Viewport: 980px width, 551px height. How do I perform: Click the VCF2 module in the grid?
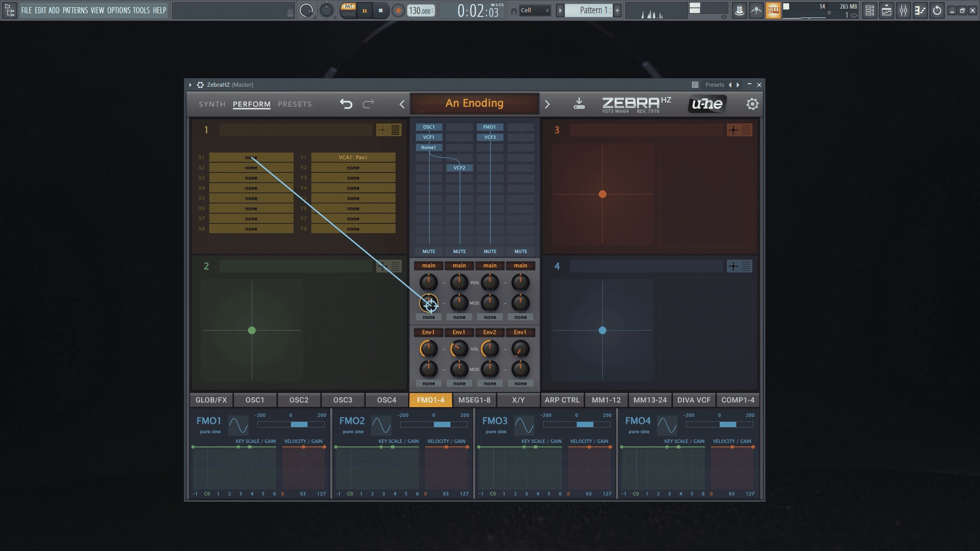[459, 168]
